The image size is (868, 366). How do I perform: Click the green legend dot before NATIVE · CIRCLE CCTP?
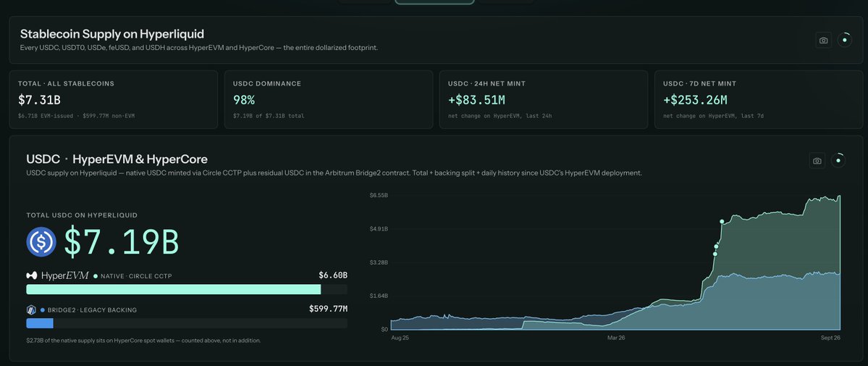(x=96, y=275)
